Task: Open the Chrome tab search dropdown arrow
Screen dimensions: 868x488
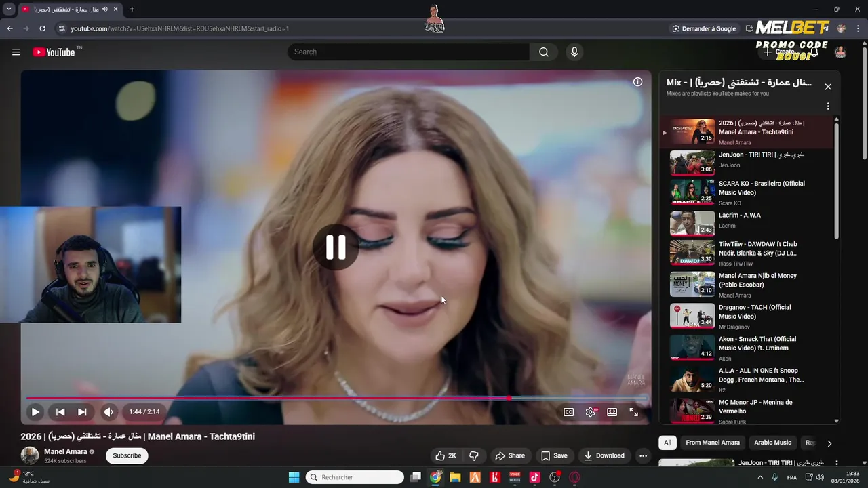Action: pyautogui.click(x=9, y=9)
